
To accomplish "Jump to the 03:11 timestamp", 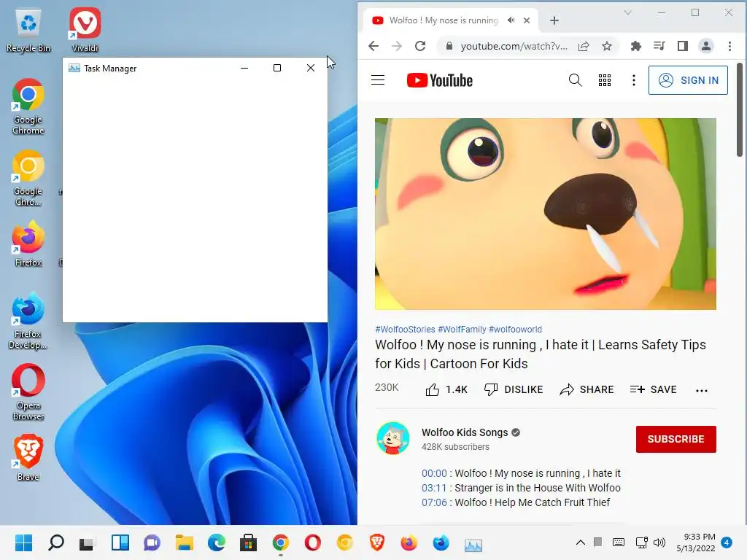I will click(x=433, y=488).
